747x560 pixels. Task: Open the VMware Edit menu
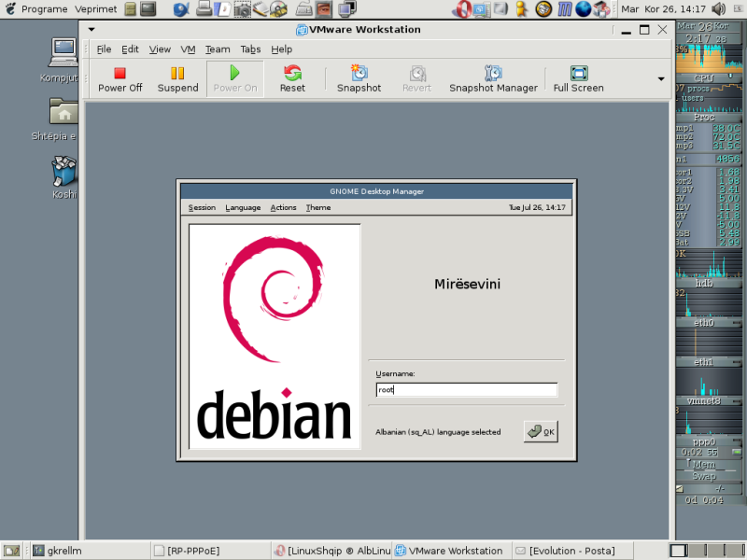point(130,49)
